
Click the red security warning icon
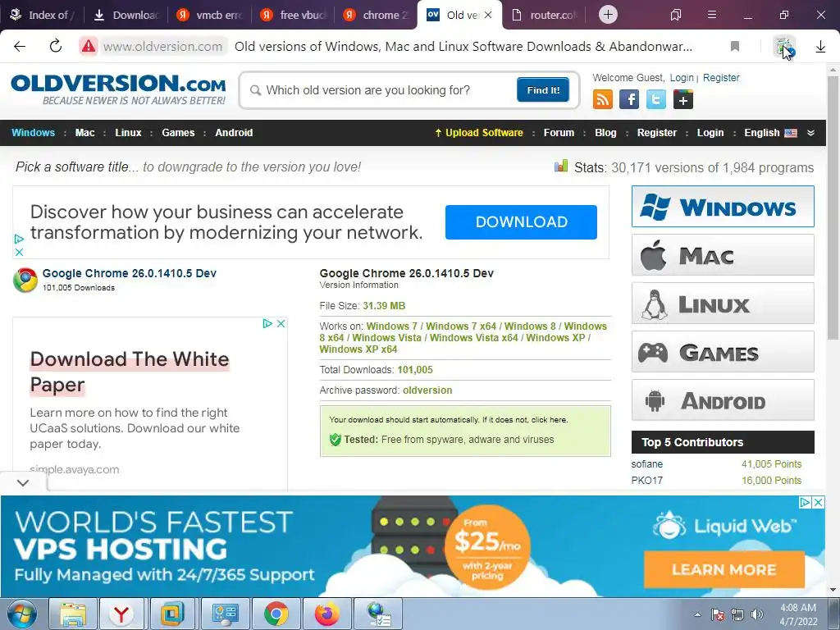(x=89, y=47)
